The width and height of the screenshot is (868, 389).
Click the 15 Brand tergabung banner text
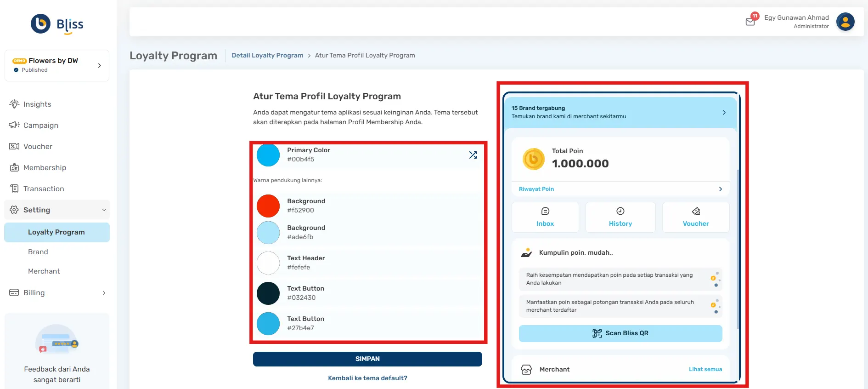point(569,112)
